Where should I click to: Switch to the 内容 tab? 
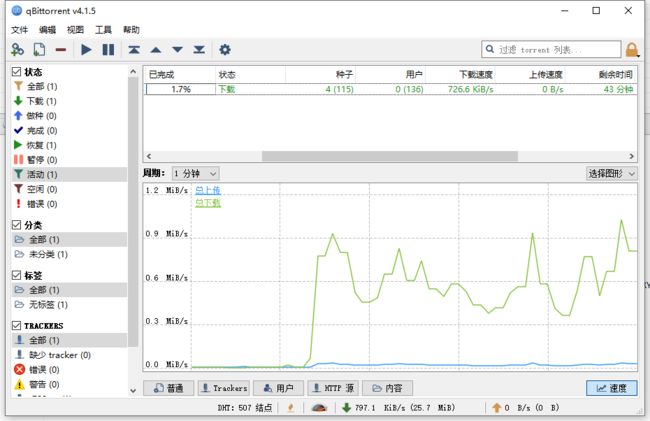coord(387,388)
